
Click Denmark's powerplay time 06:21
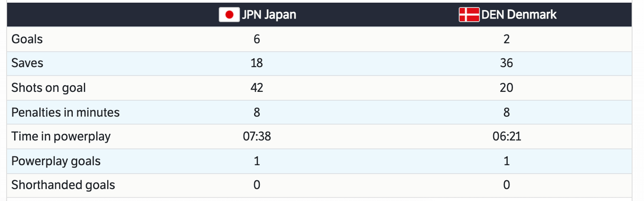pos(506,137)
